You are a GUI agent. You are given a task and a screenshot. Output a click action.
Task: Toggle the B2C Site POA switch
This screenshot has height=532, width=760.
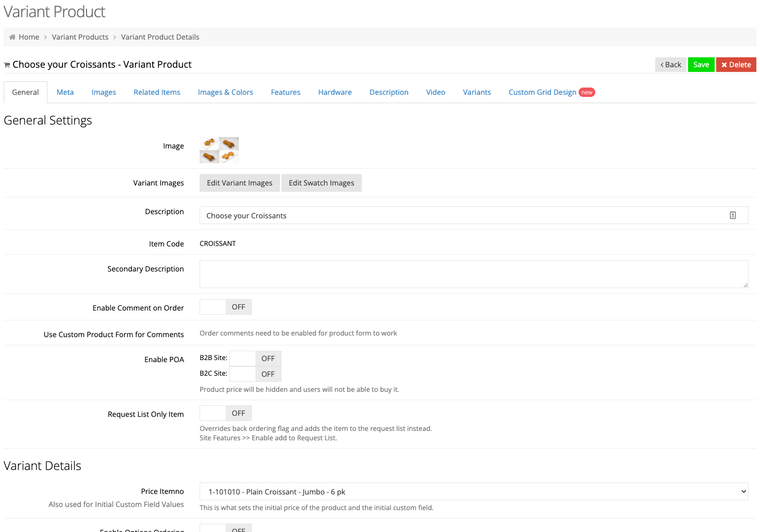[x=255, y=374]
